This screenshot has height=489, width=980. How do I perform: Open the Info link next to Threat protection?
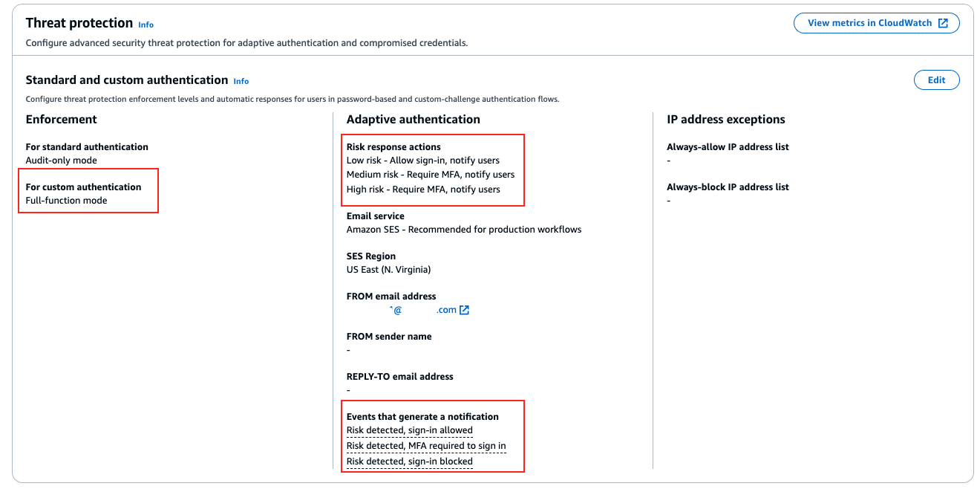pyautogui.click(x=146, y=25)
